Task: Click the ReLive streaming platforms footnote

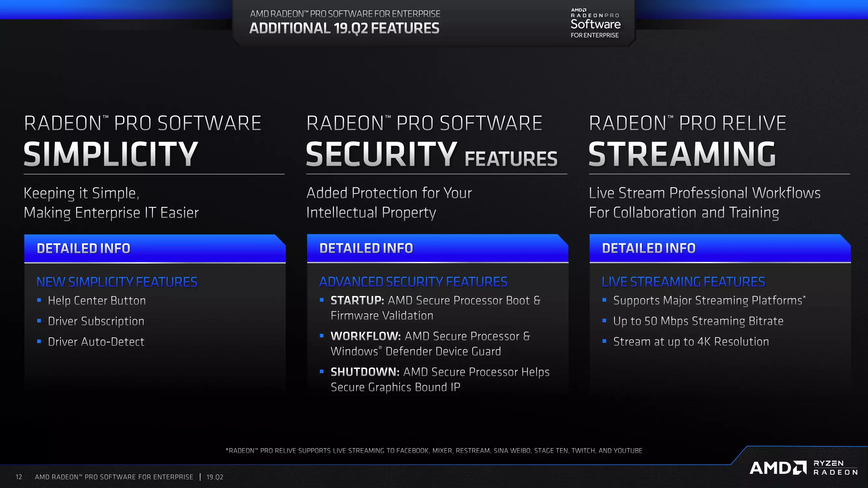Action: (434, 451)
